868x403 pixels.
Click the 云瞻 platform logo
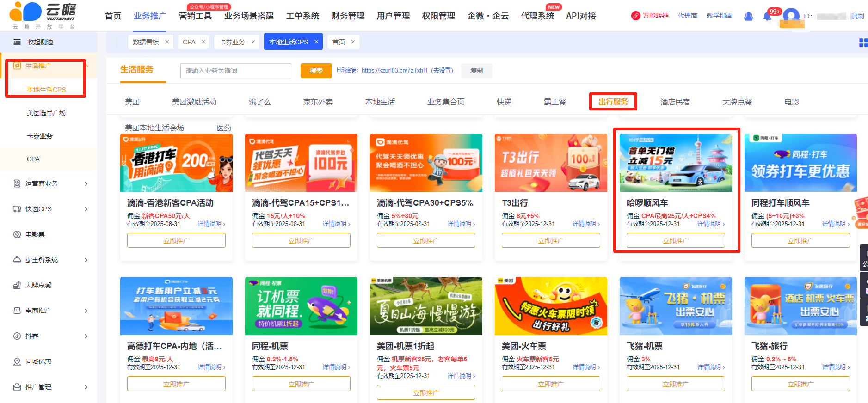43,16
